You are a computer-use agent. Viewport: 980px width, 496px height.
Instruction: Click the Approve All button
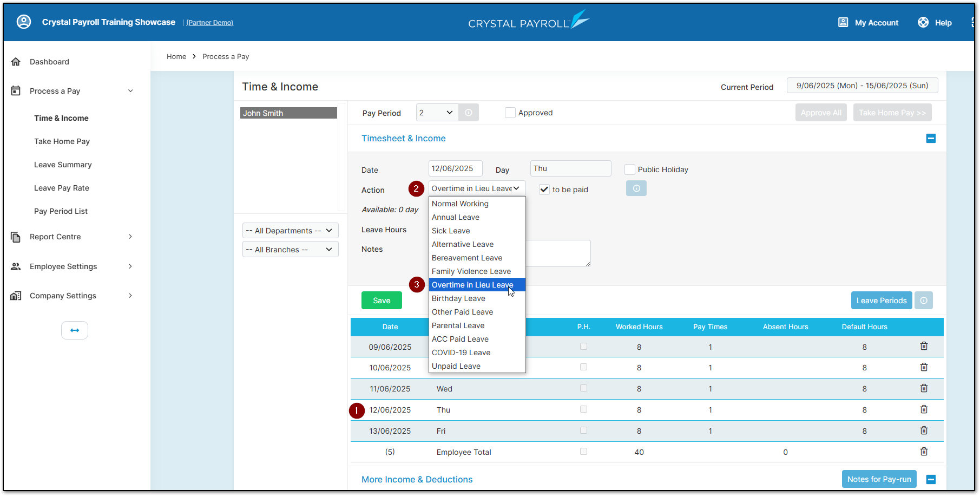click(x=821, y=113)
